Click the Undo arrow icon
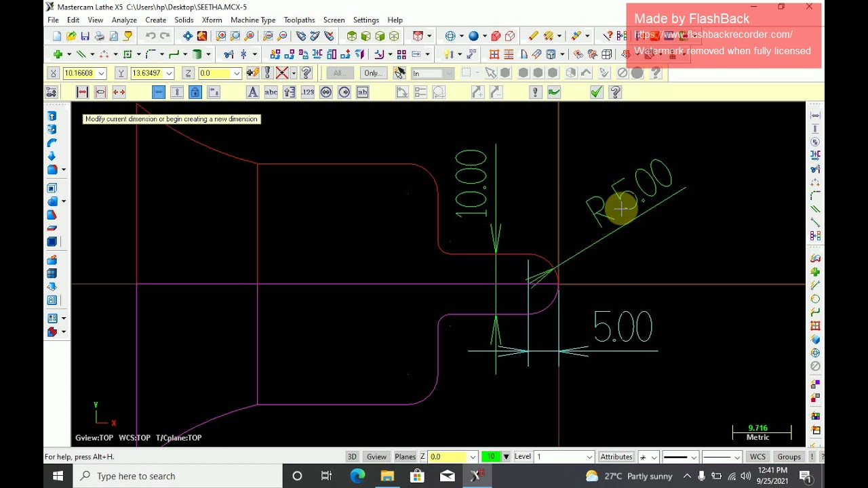 click(151, 36)
